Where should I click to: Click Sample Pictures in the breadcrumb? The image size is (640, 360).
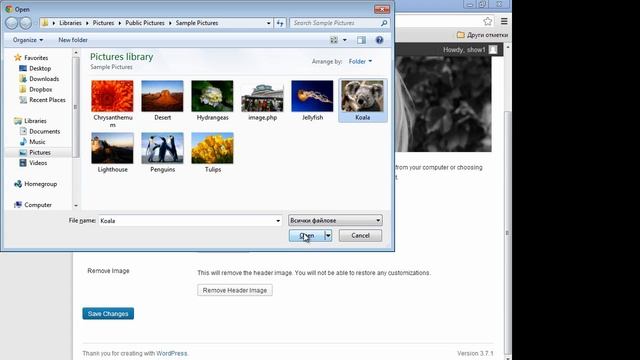click(x=197, y=23)
